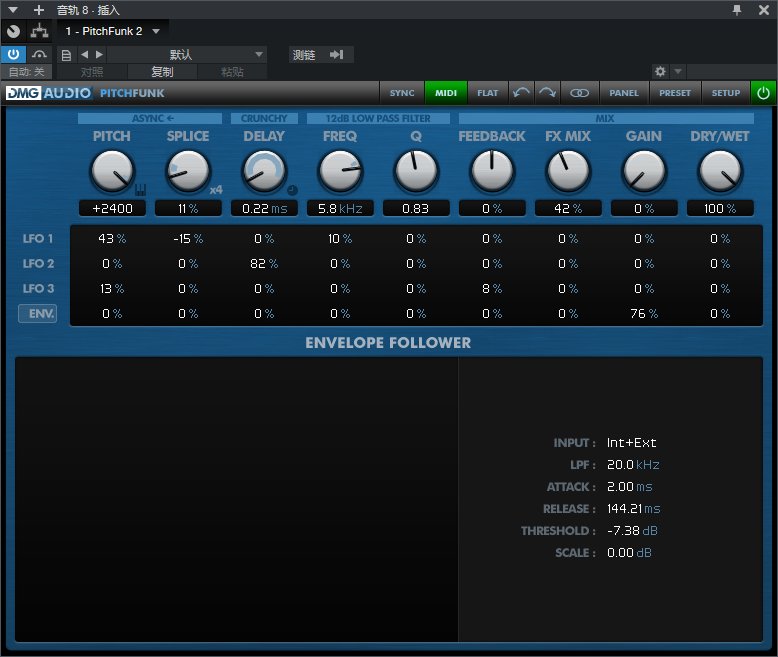Viewport: 778px width, 657px height.
Task: Click the LFO 1 splice amount -15 %
Action: (188, 239)
